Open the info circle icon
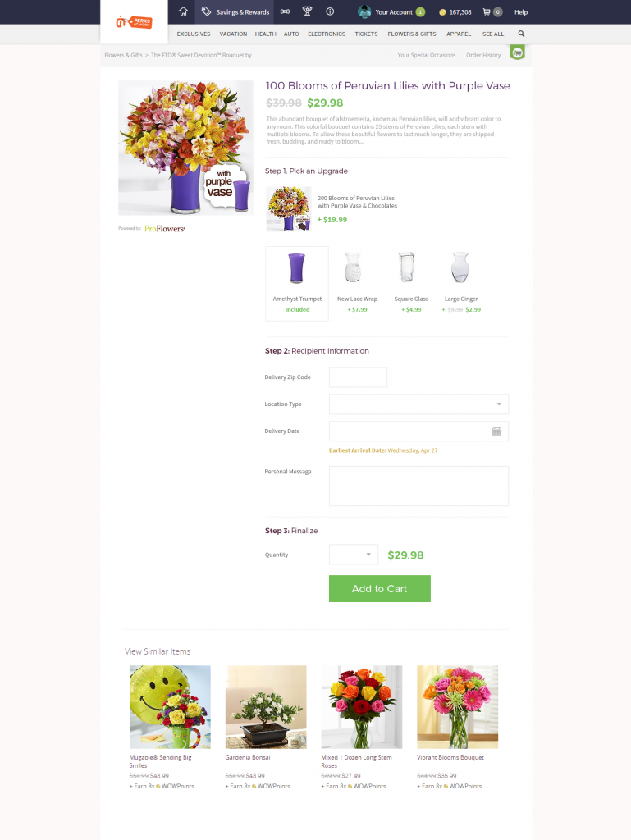Viewport: 631px width, 840px height. [x=330, y=11]
